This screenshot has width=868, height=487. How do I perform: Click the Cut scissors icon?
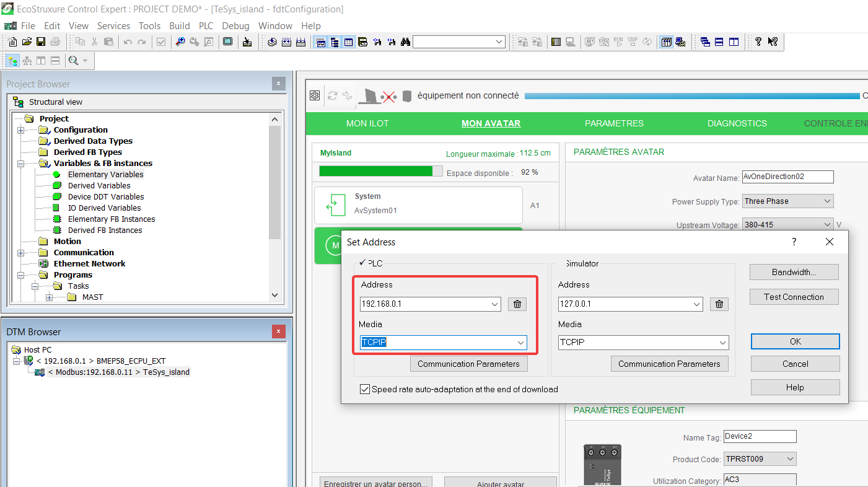point(95,42)
